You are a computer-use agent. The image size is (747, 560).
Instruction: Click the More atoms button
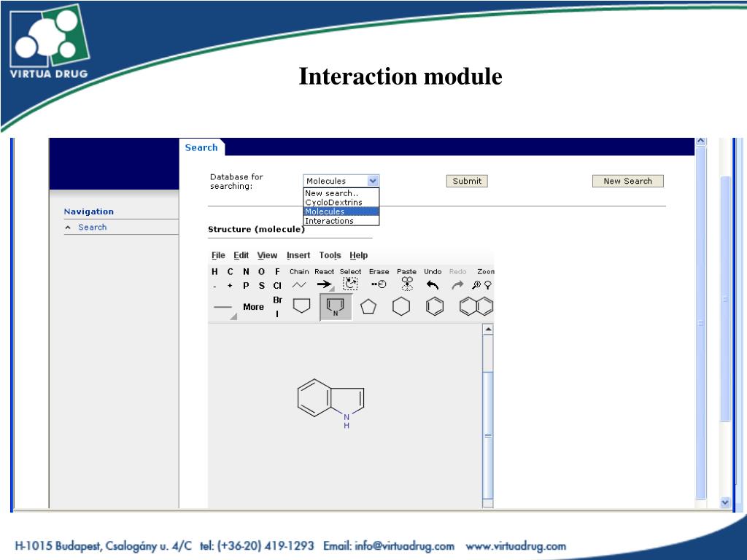[x=253, y=307]
